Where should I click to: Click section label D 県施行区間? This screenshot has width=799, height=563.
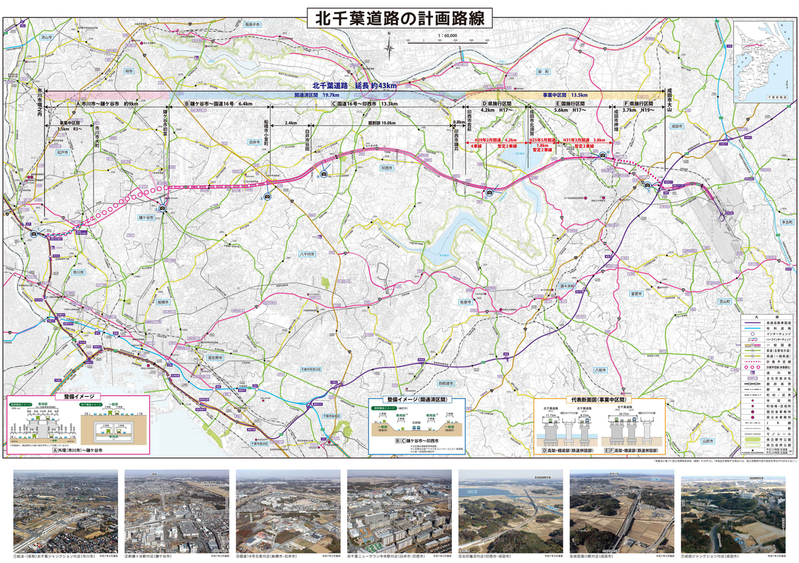[x=497, y=103]
